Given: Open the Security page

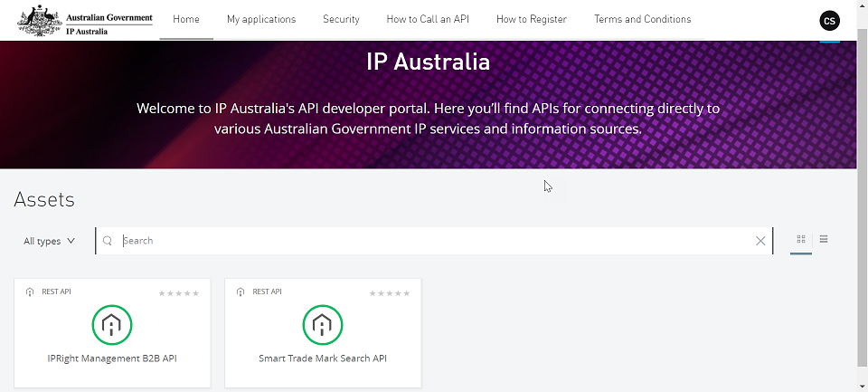Looking at the screenshot, I should [x=341, y=19].
